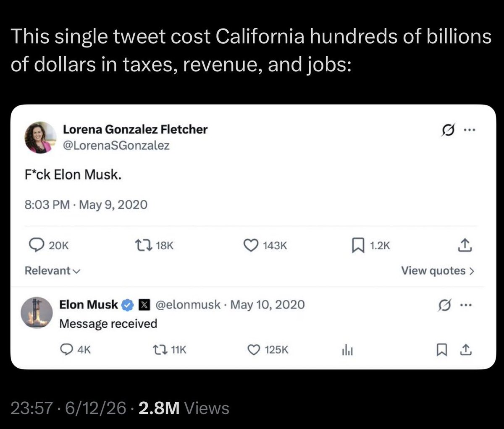Bookmark Elon Musk's reply tweet
Screen dimensions: 504x429
click(441, 349)
